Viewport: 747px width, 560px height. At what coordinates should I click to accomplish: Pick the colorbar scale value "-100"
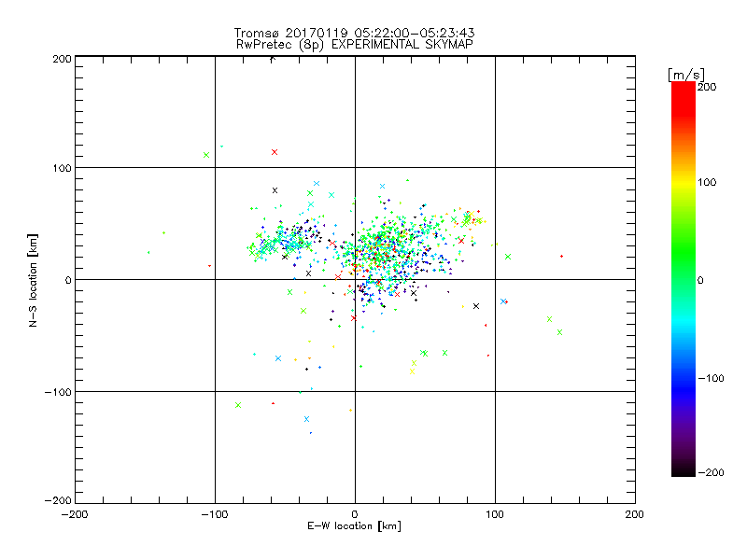(711, 379)
